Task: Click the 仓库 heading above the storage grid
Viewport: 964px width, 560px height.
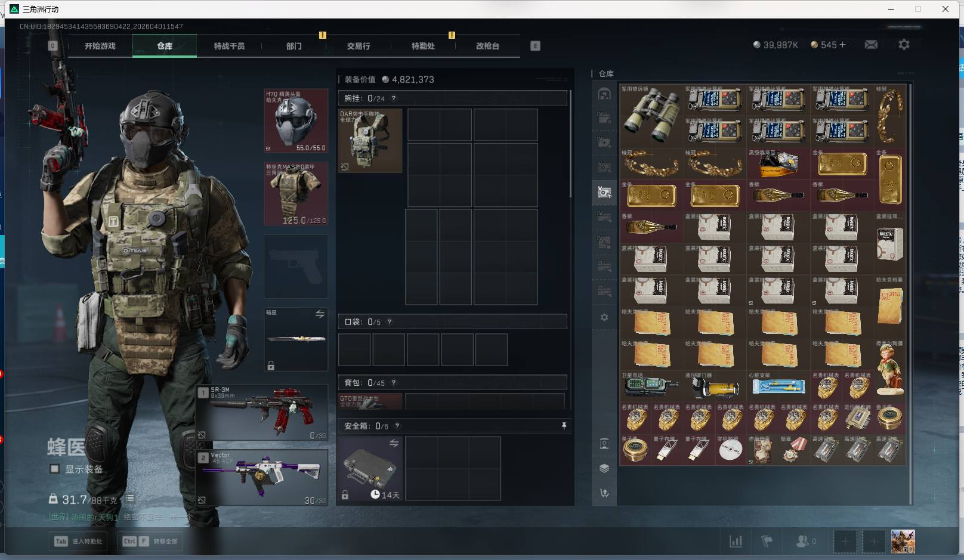Action: tap(606, 73)
